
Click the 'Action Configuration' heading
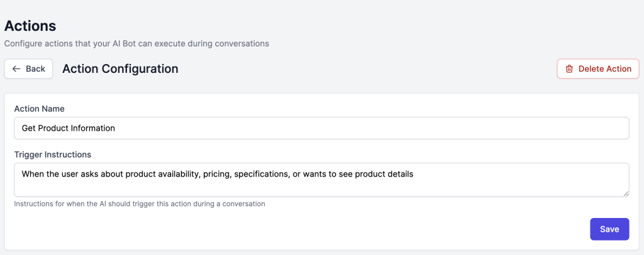pyautogui.click(x=120, y=68)
